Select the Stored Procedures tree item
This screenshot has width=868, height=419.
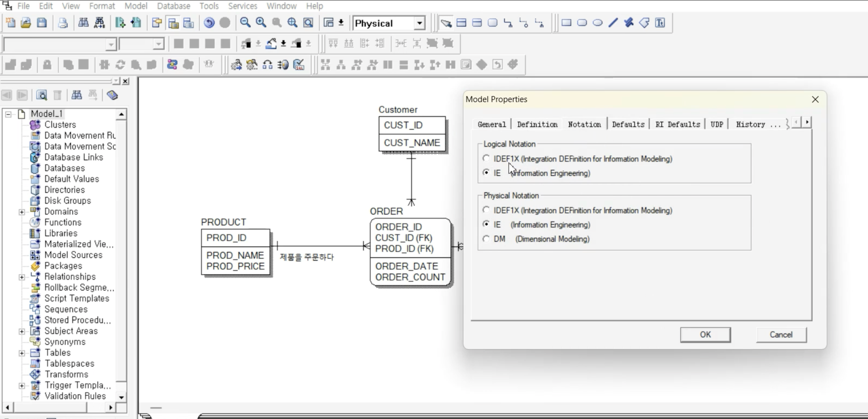(x=78, y=320)
